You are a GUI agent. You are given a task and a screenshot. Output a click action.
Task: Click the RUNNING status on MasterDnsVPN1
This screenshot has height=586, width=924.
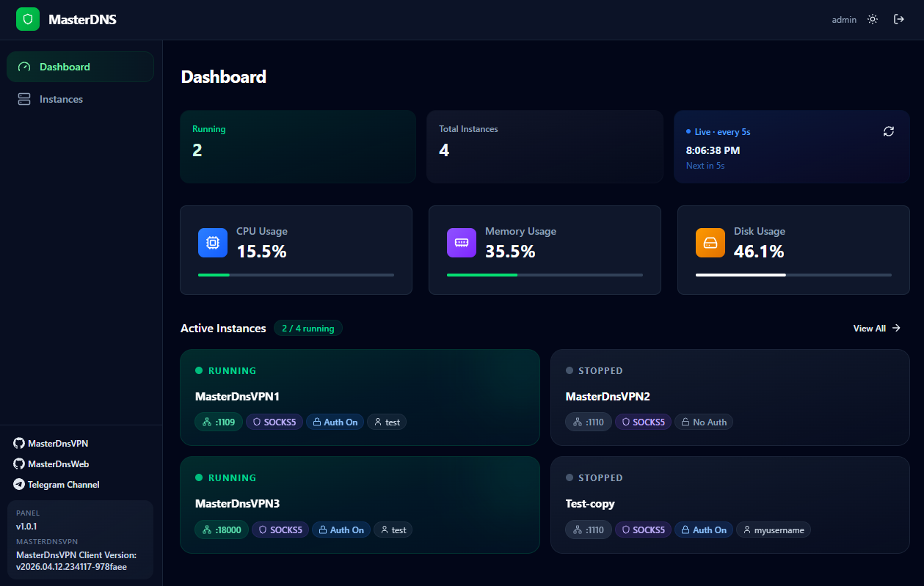(x=226, y=371)
